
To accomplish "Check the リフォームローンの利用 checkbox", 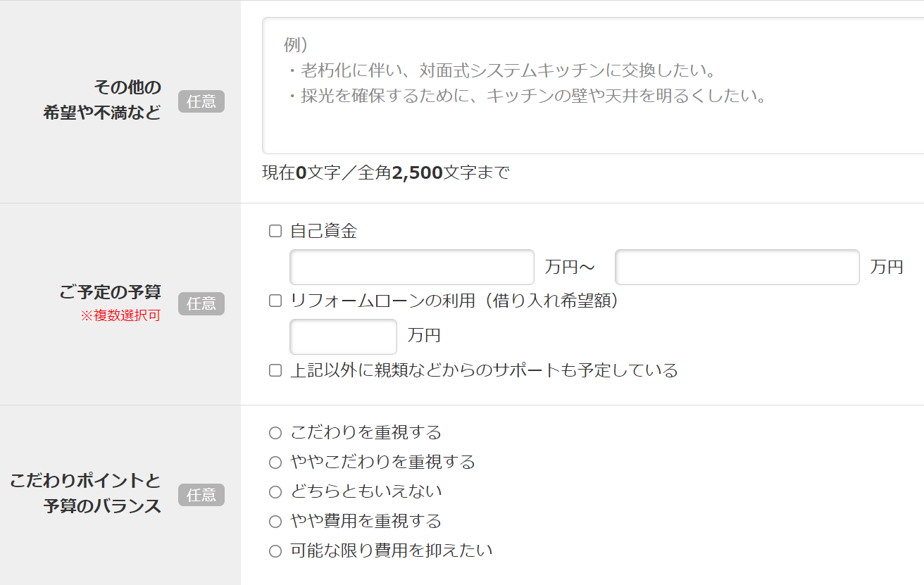I will pos(275,301).
